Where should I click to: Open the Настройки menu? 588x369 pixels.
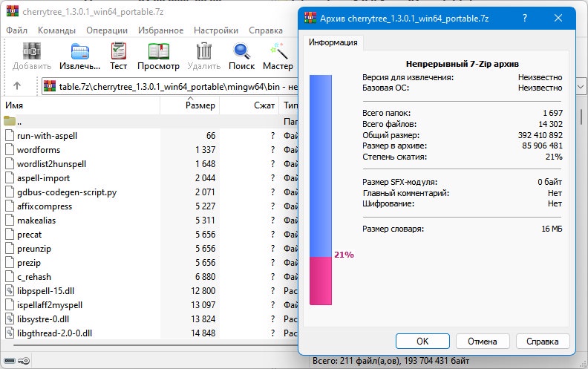coord(216,30)
